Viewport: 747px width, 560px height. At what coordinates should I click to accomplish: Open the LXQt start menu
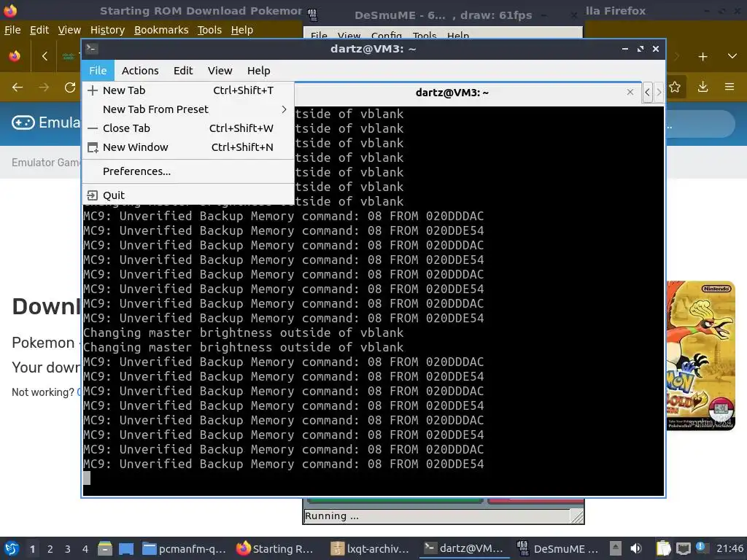pos(12,548)
